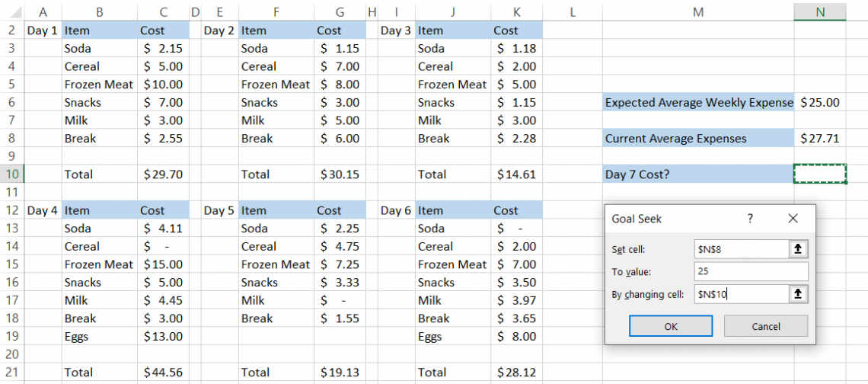Select row 10 header

12,174
